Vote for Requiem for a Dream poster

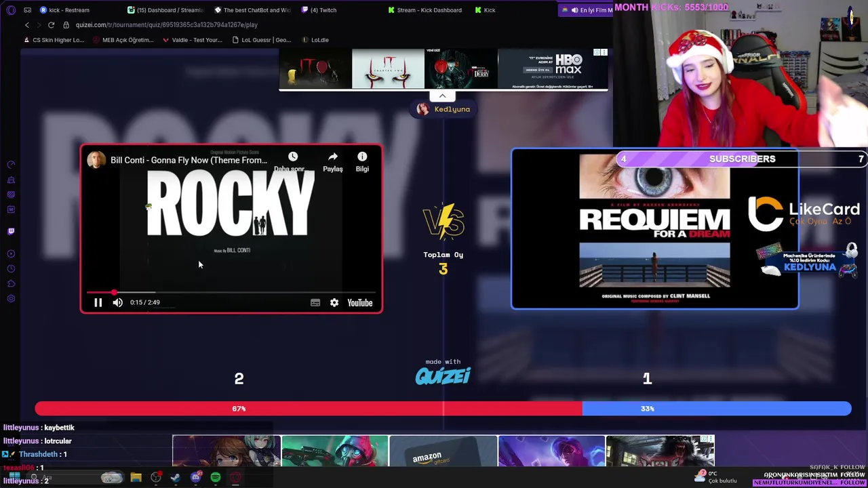pos(654,228)
